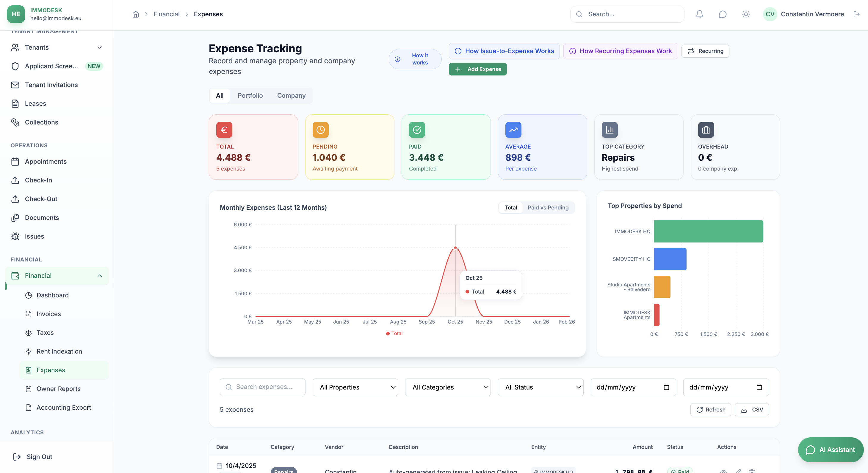The width and height of the screenshot is (868, 473).
Task: Open the All Properties dropdown
Action: [x=355, y=387]
